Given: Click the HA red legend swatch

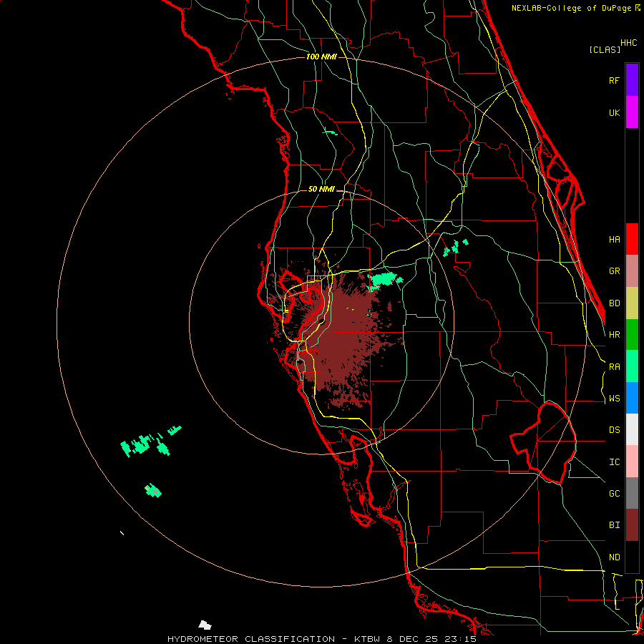Looking at the screenshot, I should pos(632,239).
